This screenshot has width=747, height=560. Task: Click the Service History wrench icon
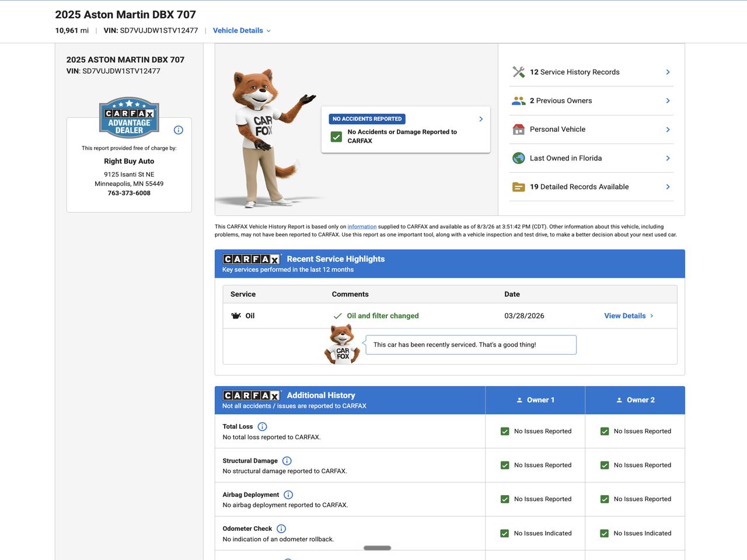[518, 72]
